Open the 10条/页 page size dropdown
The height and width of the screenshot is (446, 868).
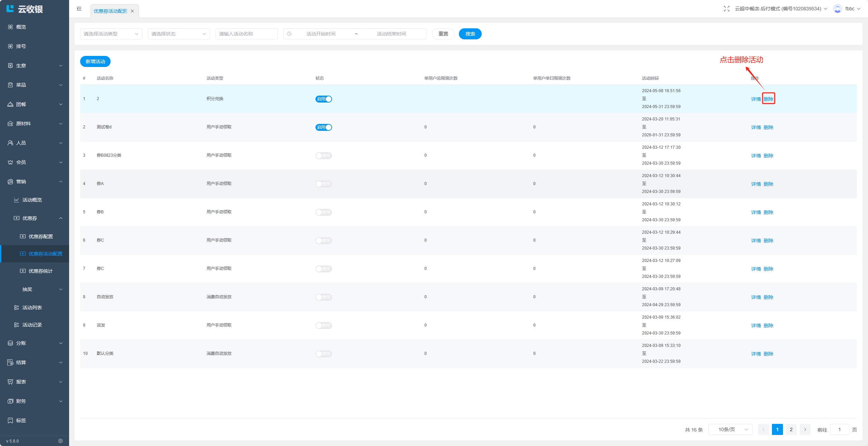[730, 429]
